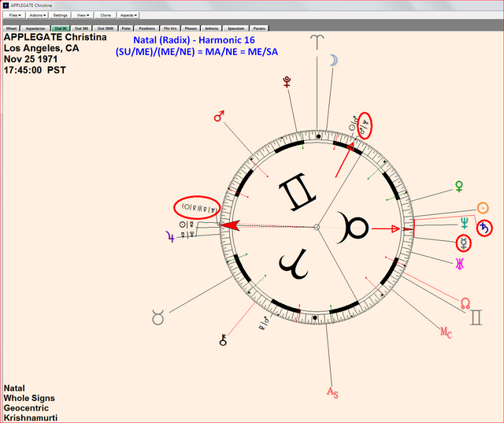Image resolution: width=504 pixels, height=423 pixels.
Task: Click the Mercury/Neptune midpoint label near Jupiter
Action: [187, 234]
